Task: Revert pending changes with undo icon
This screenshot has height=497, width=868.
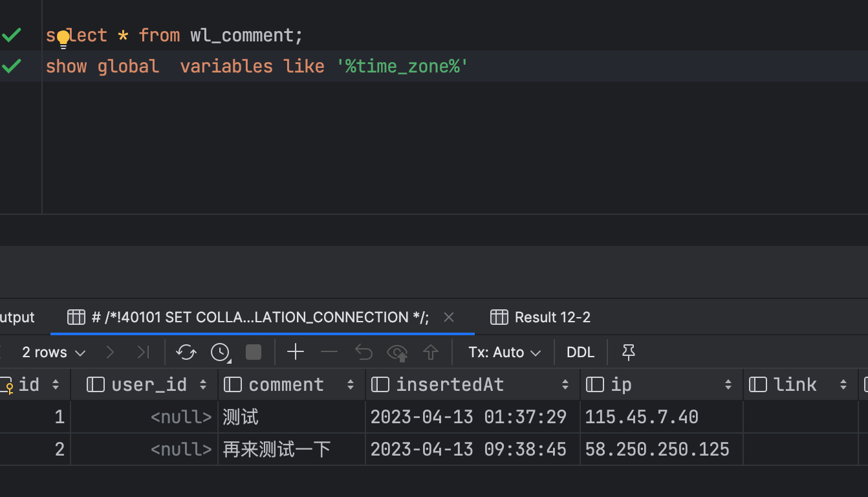Action: pos(363,352)
